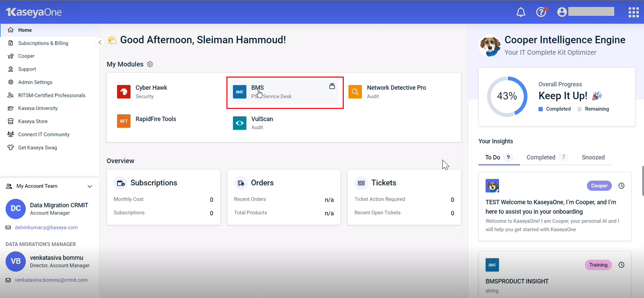
Task: Snooze the BMSPRODUCT INSIGHT clock icon
Action: [x=621, y=265]
